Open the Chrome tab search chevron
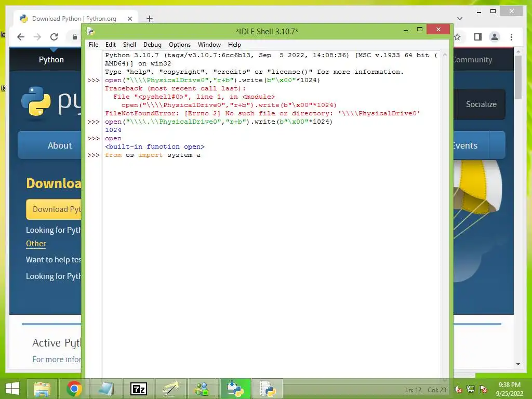Image resolution: width=532 pixels, height=399 pixels. [x=460, y=19]
